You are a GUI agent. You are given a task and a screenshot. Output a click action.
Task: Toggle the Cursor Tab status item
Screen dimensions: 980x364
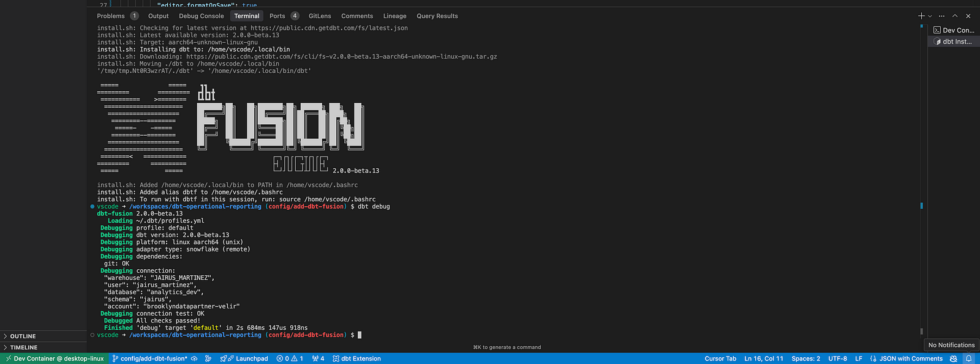point(720,359)
